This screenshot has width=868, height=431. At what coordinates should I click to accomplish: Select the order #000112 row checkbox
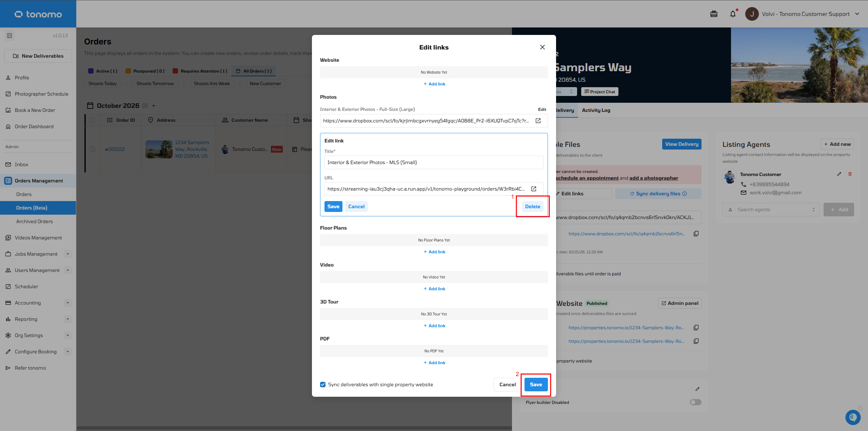(93, 149)
